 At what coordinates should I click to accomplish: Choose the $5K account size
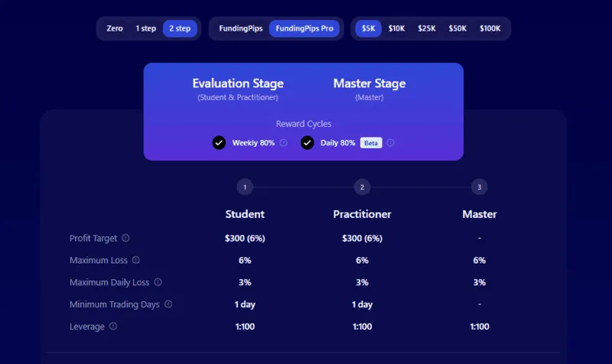[368, 28]
